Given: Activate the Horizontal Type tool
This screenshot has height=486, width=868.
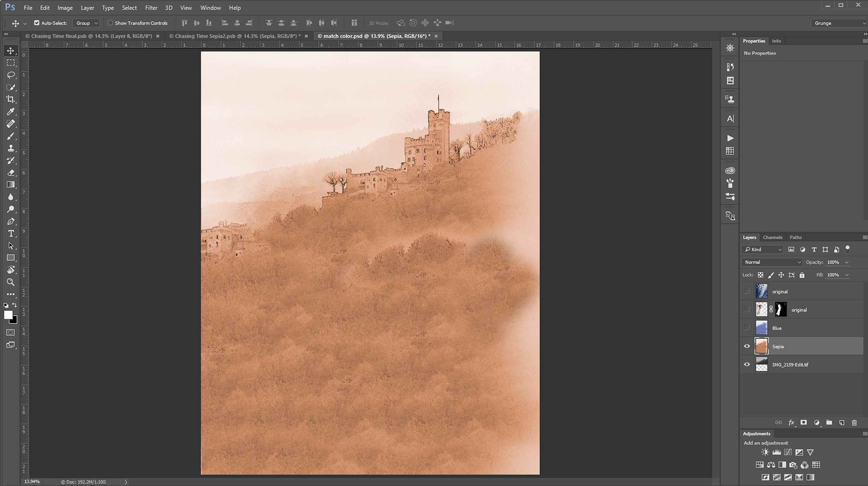Looking at the screenshot, I should 11,234.
